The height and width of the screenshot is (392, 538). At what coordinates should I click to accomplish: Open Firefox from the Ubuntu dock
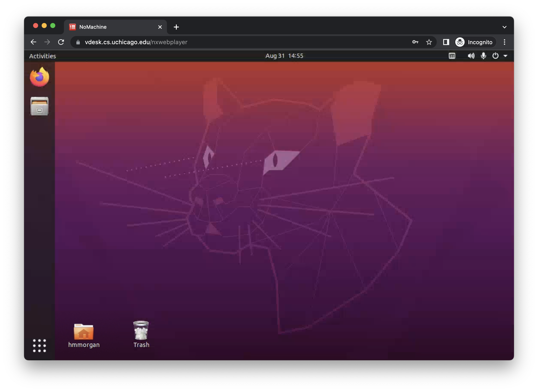tap(39, 77)
